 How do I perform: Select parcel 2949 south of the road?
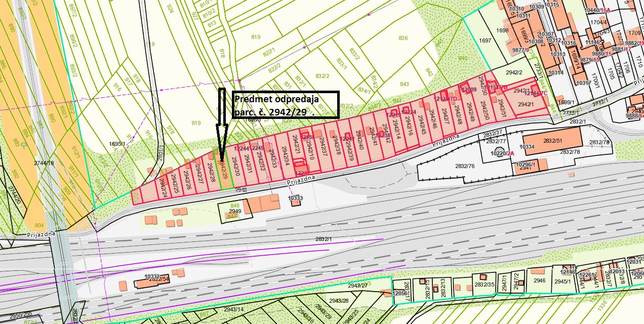235,211
